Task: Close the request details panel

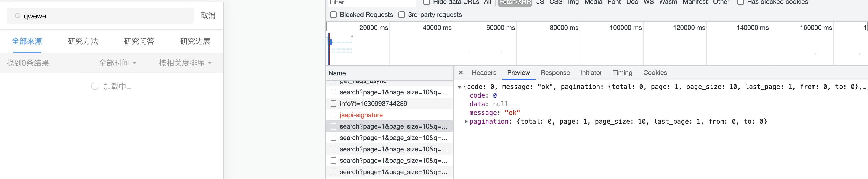Action: [x=461, y=72]
